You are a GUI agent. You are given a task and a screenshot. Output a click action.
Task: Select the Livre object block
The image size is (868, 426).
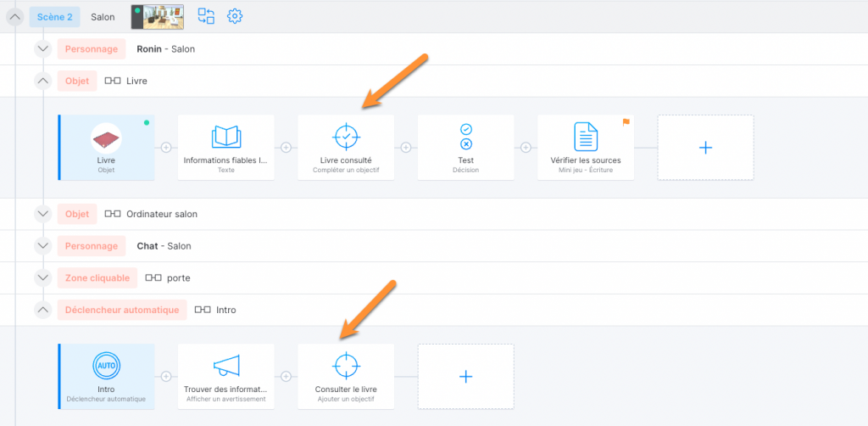pos(106,148)
